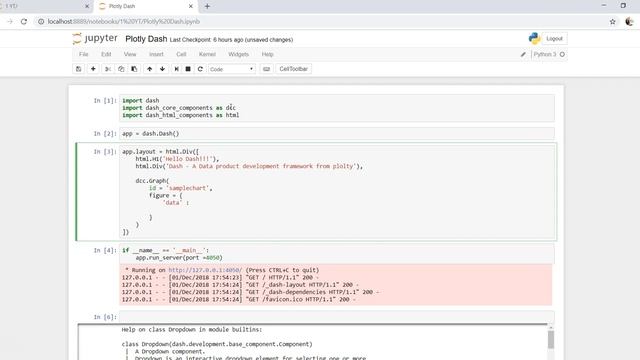Click 'class Dropdown' help text line
Image resolution: width=640 pixels, height=360 pixels.
217,344
